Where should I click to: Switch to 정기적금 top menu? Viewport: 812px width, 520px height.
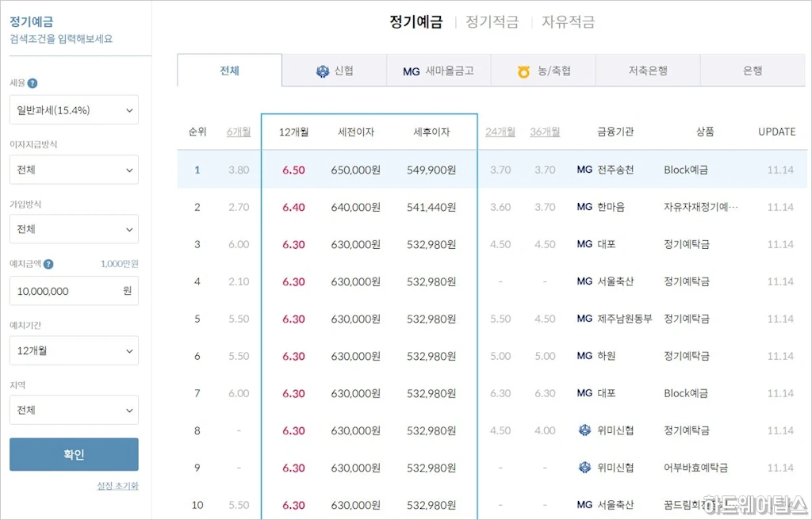pyautogui.click(x=492, y=21)
